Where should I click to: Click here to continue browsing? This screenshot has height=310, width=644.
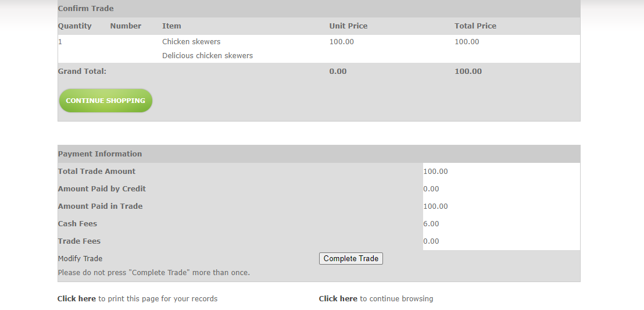click(x=338, y=299)
